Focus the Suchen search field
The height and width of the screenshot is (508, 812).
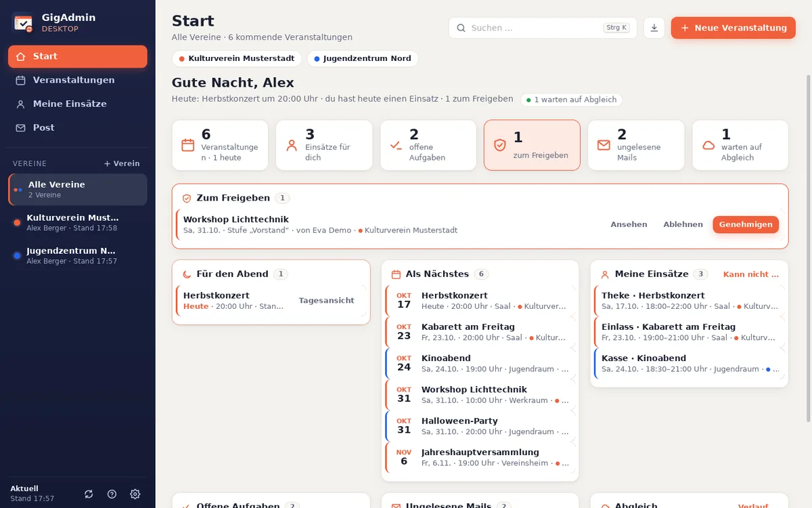pos(543,28)
